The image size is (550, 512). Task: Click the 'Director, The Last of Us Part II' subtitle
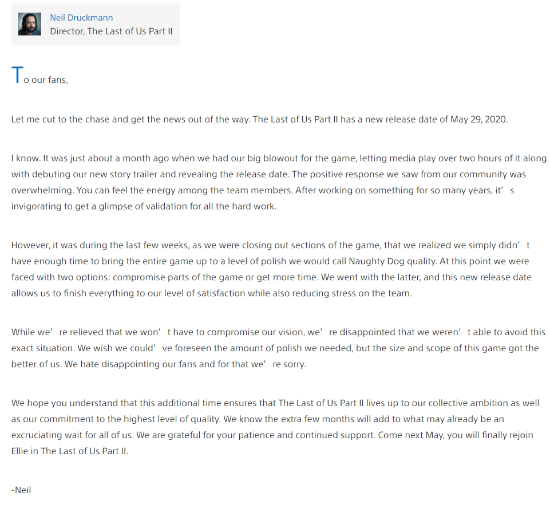[111, 32]
